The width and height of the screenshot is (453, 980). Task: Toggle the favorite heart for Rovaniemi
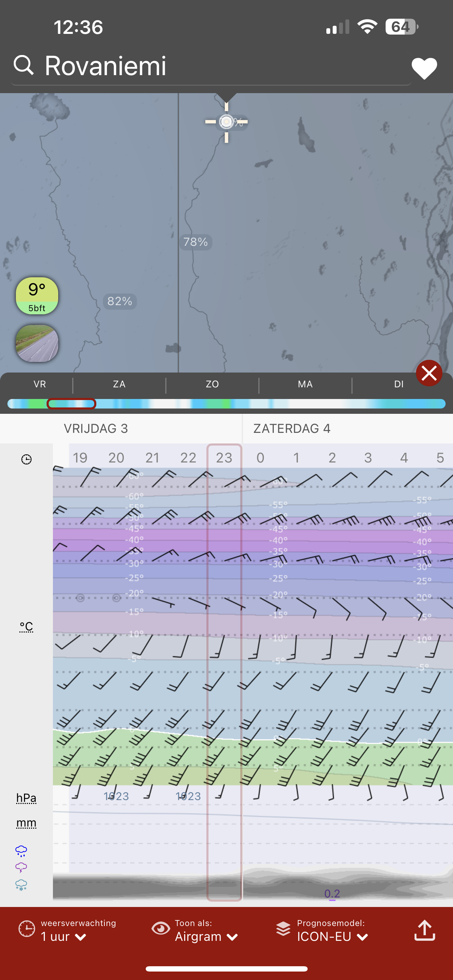(424, 68)
